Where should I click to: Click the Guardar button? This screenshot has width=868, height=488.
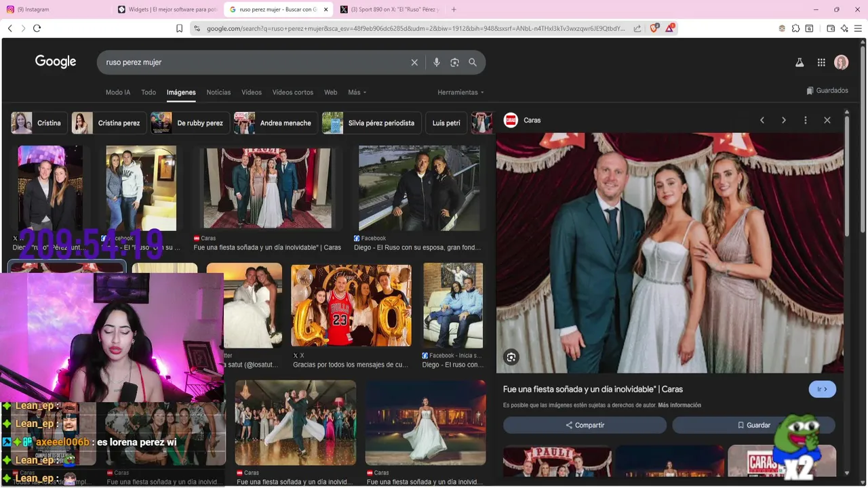753,425
